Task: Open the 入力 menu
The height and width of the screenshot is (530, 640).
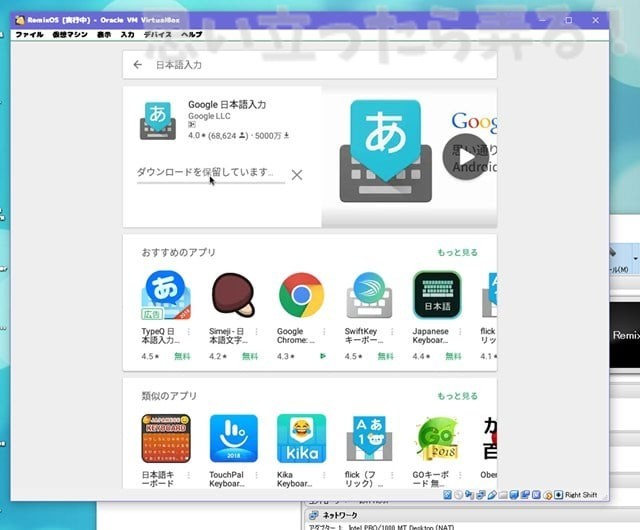Action: (127, 35)
